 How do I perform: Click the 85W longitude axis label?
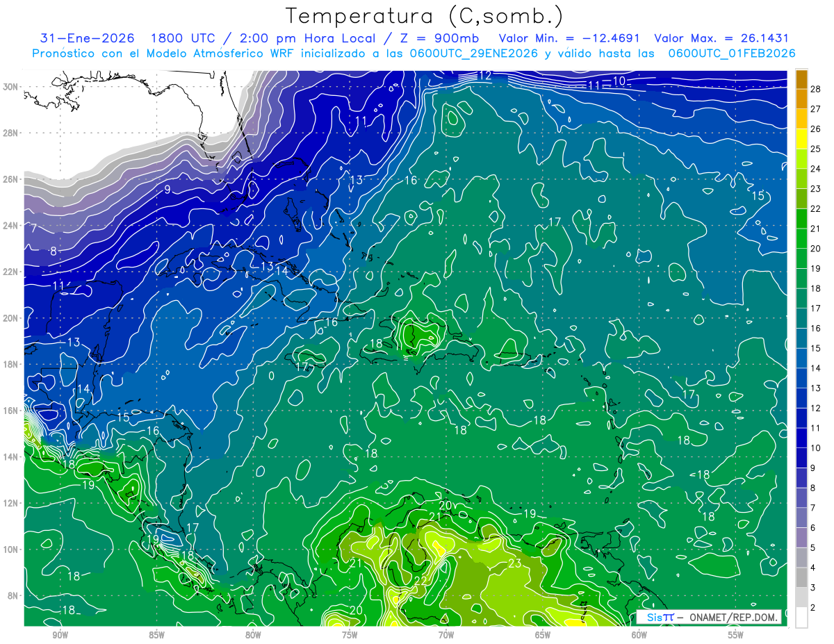[x=156, y=635]
